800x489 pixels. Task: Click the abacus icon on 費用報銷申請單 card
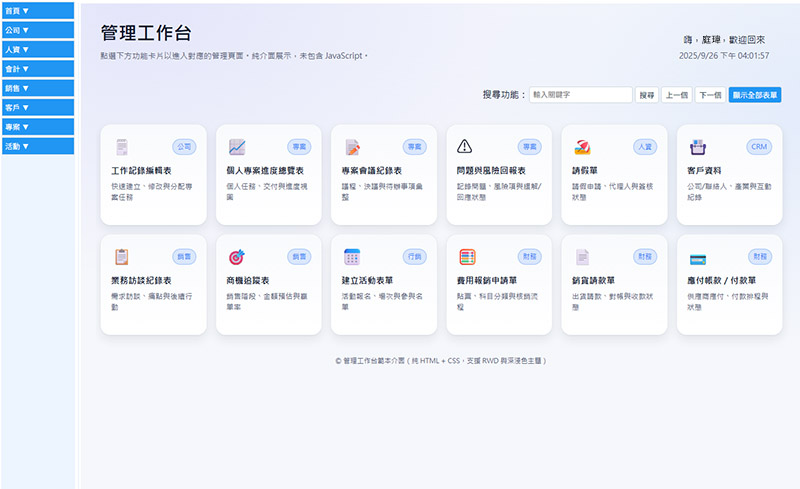[x=467, y=257]
